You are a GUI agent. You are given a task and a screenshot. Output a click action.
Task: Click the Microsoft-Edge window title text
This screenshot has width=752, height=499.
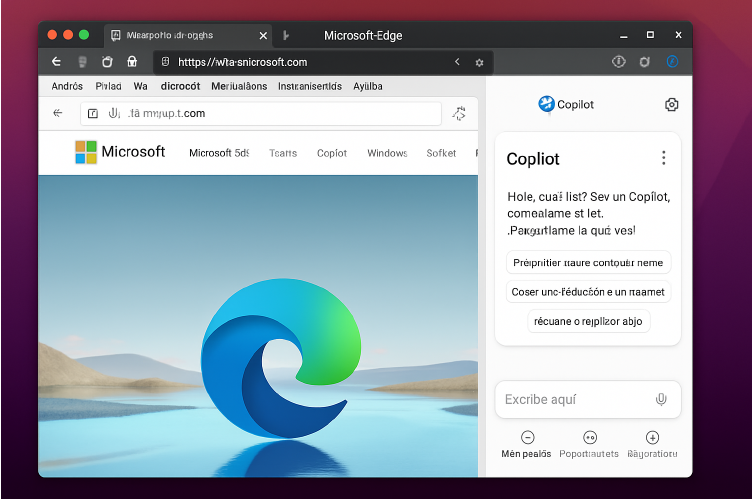(x=363, y=36)
